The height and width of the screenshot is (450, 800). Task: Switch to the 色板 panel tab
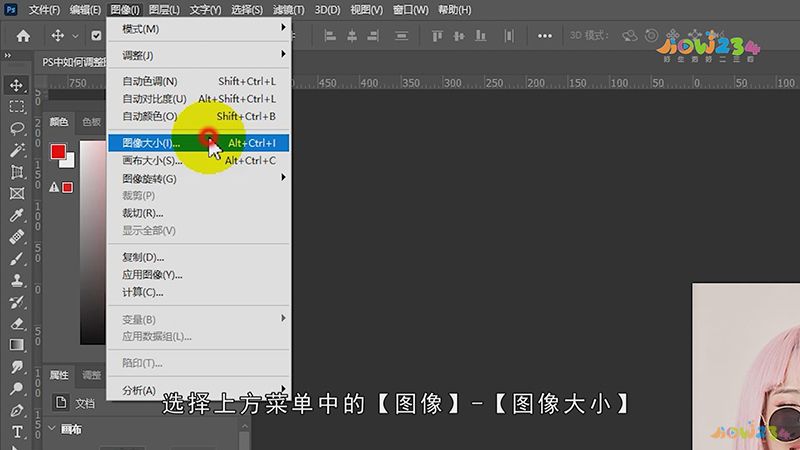pyautogui.click(x=92, y=122)
